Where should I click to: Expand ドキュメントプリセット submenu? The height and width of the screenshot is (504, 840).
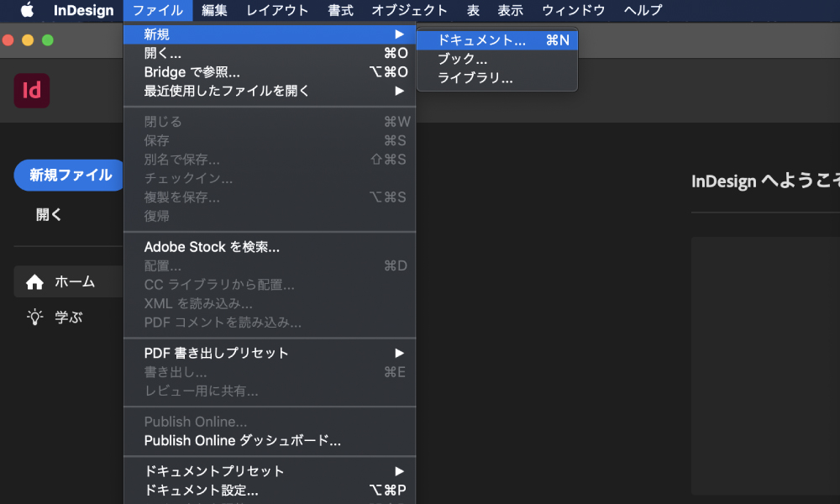[x=270, y=471]
